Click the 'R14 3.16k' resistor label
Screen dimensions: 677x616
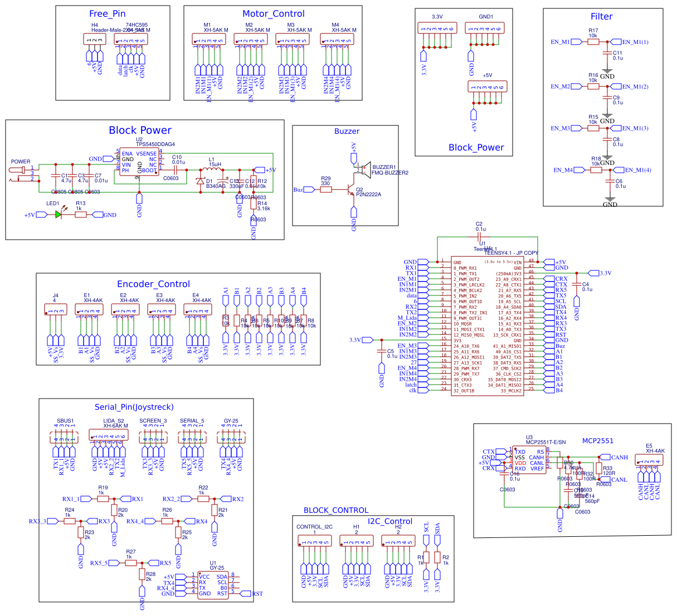coord(264,206)
